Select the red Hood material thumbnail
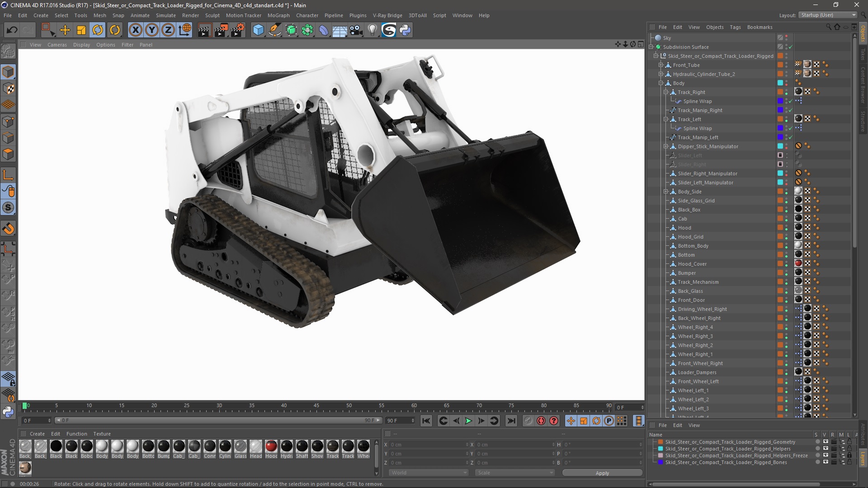 pyautogui.click(x=271, y=446)
